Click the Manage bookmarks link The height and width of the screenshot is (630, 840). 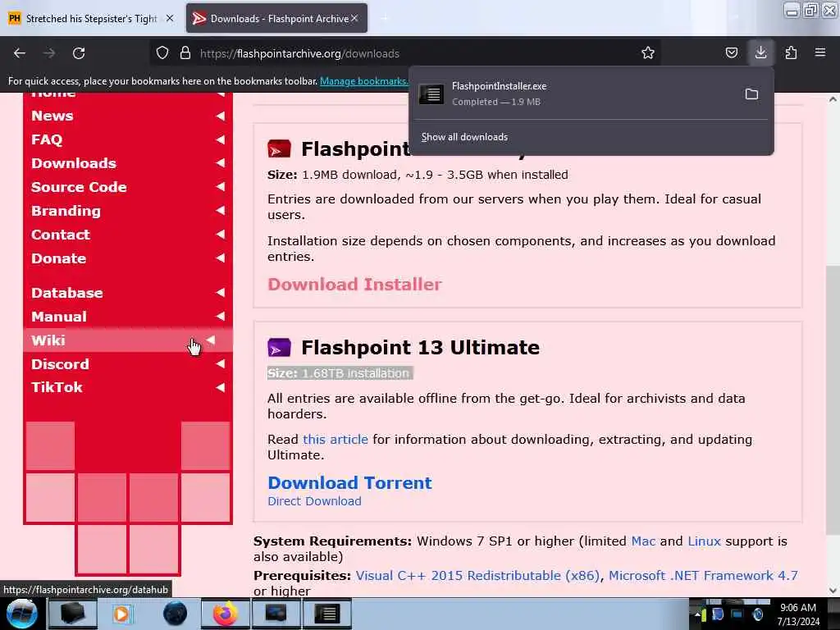pos(363,81)
